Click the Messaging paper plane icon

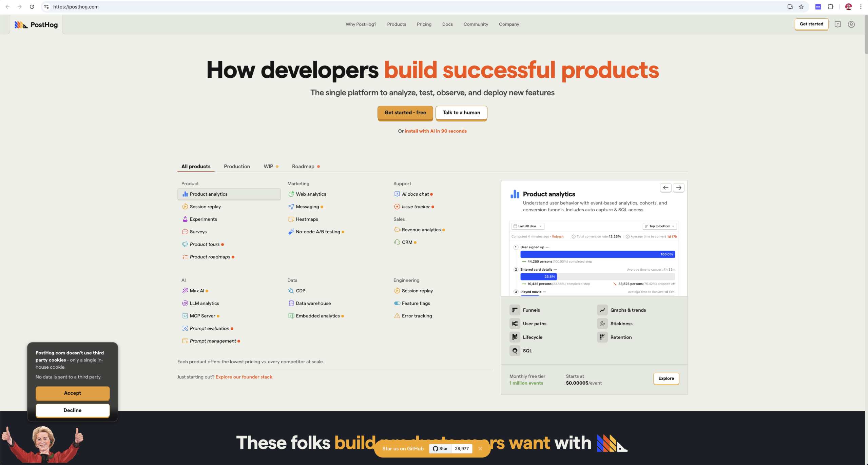click(x=291, y=207)
